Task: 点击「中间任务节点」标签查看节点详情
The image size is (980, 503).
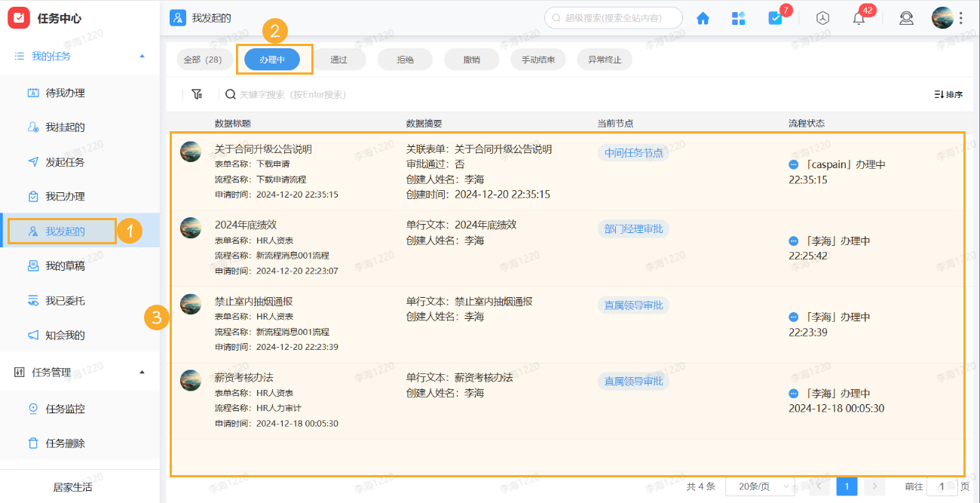Action: click(633, 152)
